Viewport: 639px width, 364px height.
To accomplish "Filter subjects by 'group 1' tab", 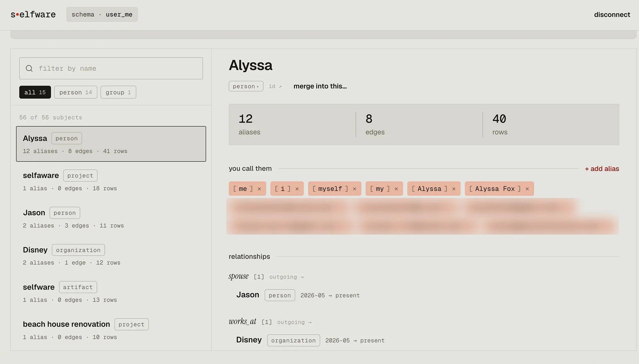I will (118, 92).
